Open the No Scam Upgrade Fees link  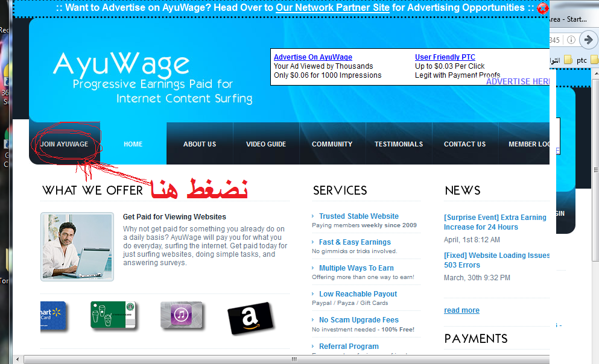(x=359, y=320)
